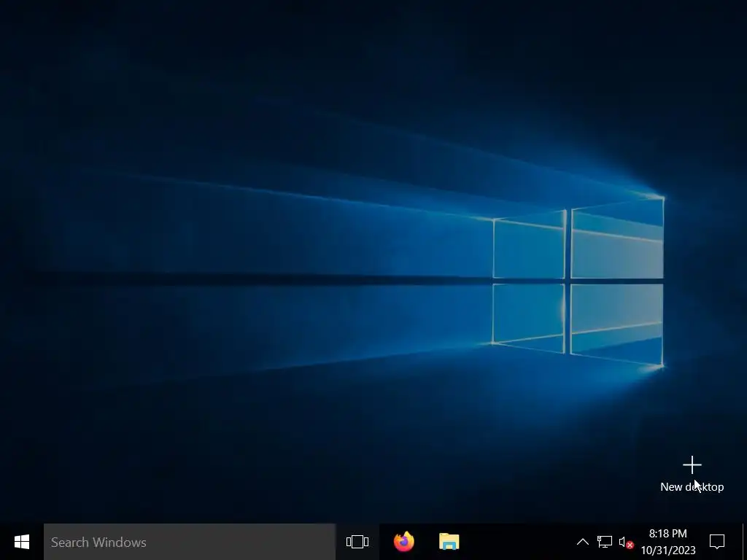The height and width of the screenshot is (560, 747).
Task: Open the Windows Start menu
Action: pyautogui.click(x=22, y=542)
